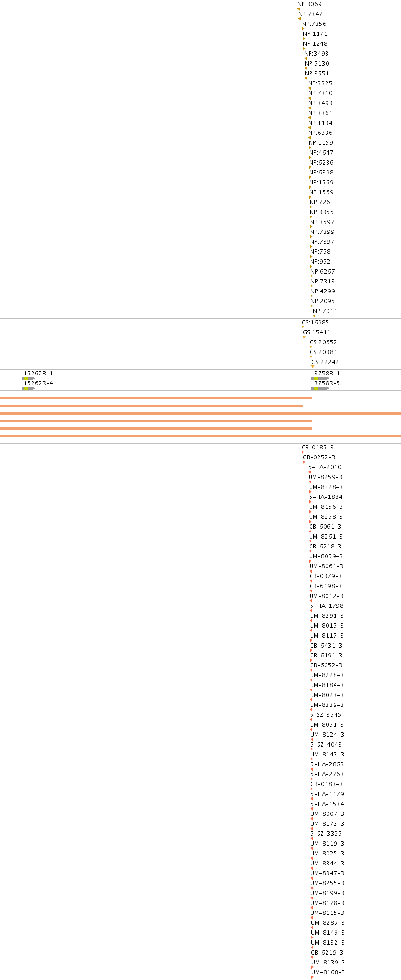The width and height of the screenshot is (401, 980).
Task: Open the NP:7399 feature
Action: [322, 232]
